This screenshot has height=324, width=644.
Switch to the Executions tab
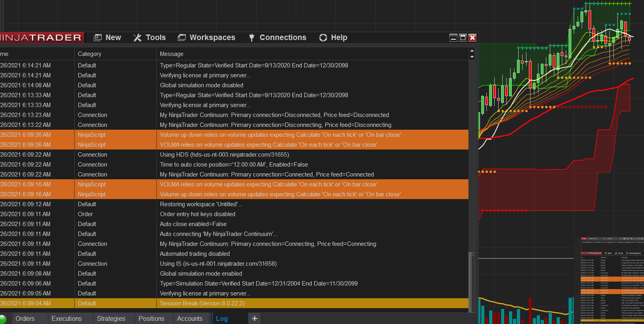pos(67,318)
